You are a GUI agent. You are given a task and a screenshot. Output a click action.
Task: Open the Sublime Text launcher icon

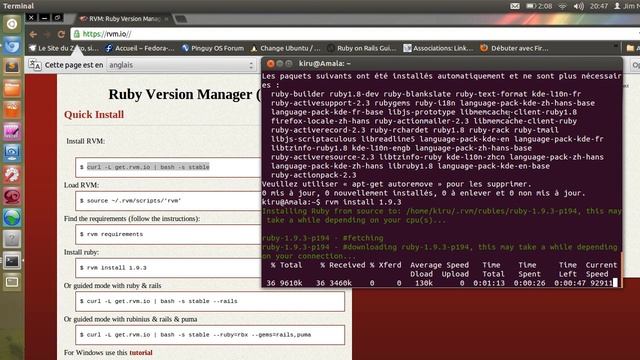12,67
